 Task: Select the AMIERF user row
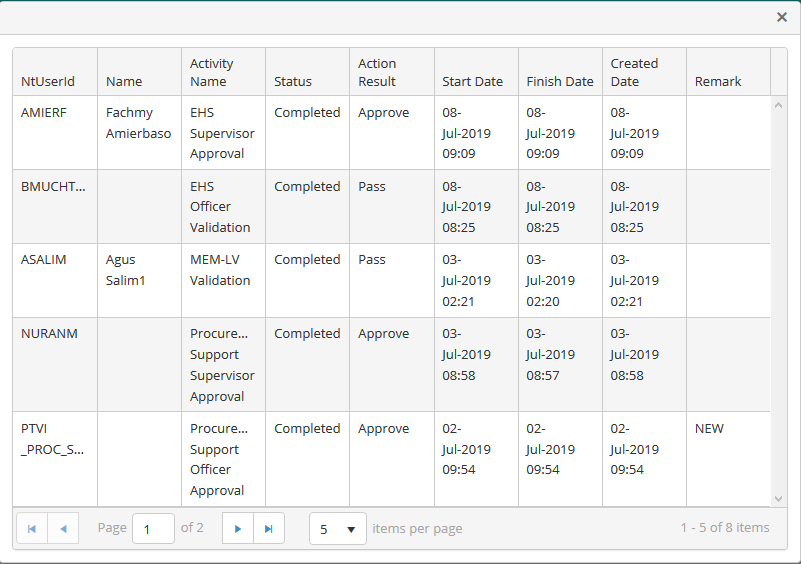pyautogui.click(x=44, y=113)
